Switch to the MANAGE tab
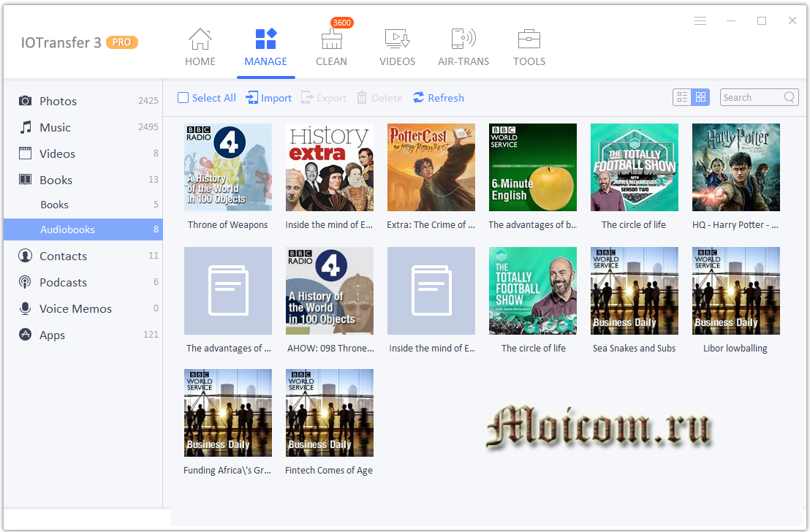The height and width of the screenshot is (532, 810). (265, 46)
